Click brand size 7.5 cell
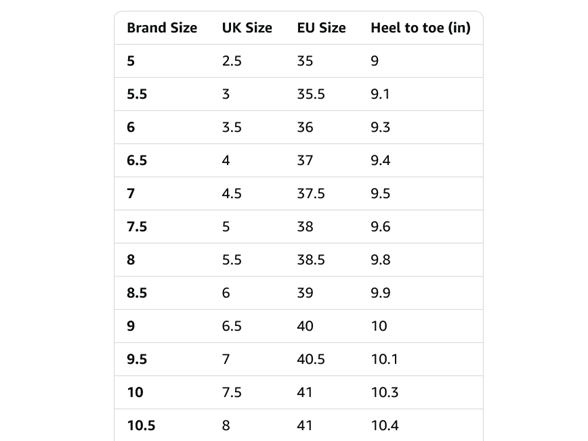The image size is (588, 441). tap(137, 226)
